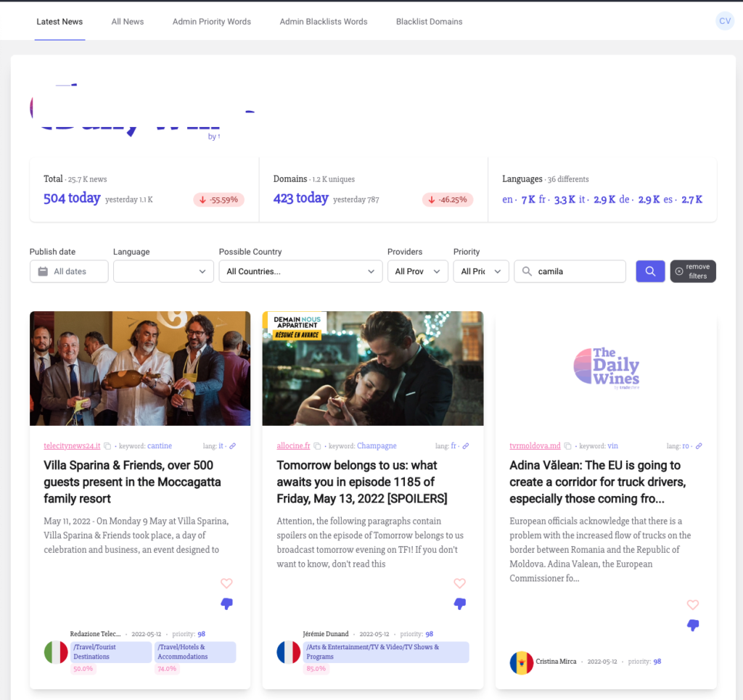Screen dimensions: 743x700
Task: Click the en language stat
Action: pos(519,199)
